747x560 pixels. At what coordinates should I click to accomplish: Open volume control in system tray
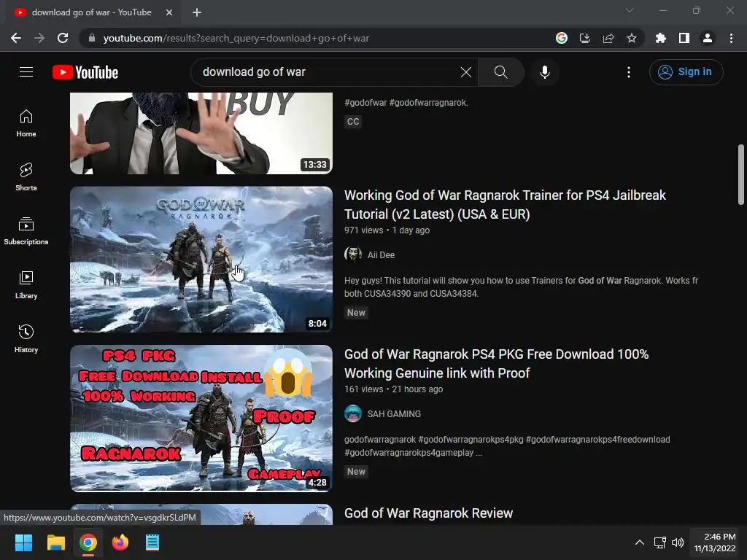pyautogui.click(x=678, y=542)
